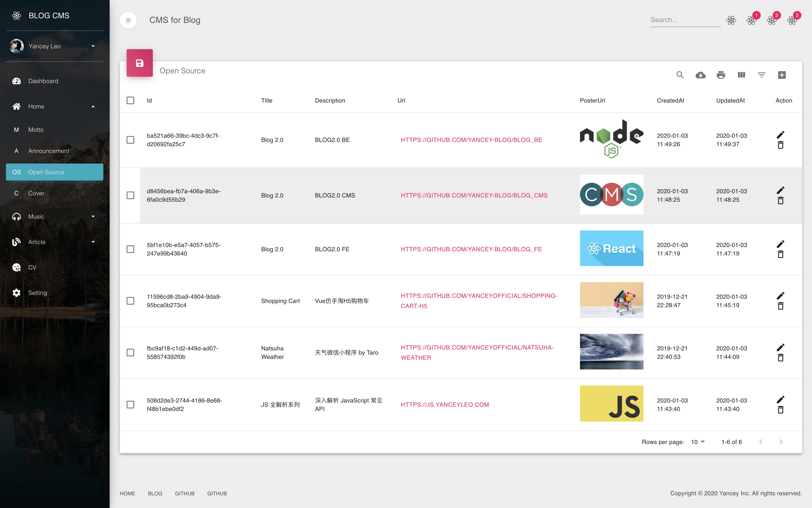This screenshot has height=508, width=812.
Task: Check the BLOG2.0 FE row checkbox
Action: [x=130, y=249]
